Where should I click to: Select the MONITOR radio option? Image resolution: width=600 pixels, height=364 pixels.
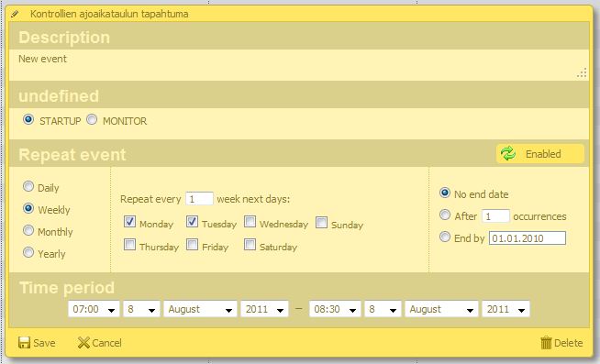pyautogui.click(x=92, y=120)
